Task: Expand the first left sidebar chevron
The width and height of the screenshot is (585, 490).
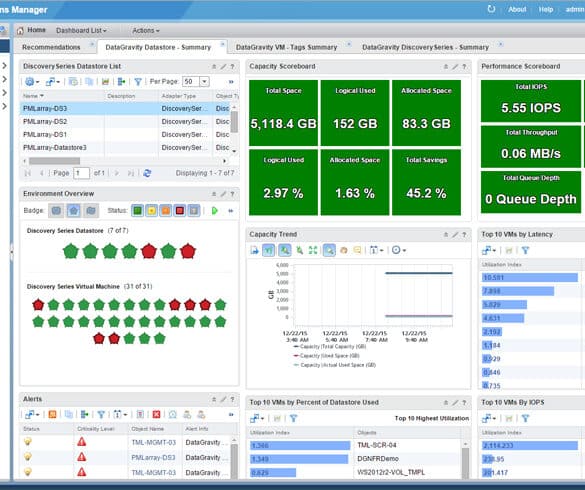Action: [4, 66]
